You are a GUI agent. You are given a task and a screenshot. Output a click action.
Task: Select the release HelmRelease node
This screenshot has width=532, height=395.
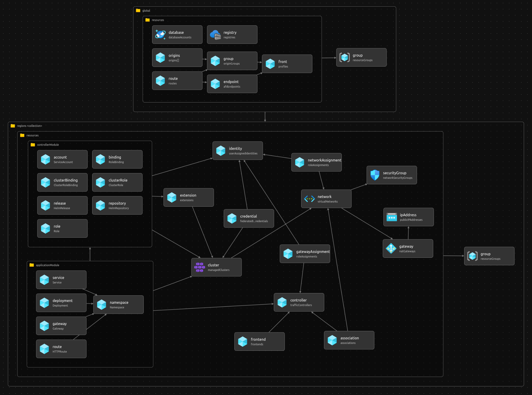(x=62, y=205)
